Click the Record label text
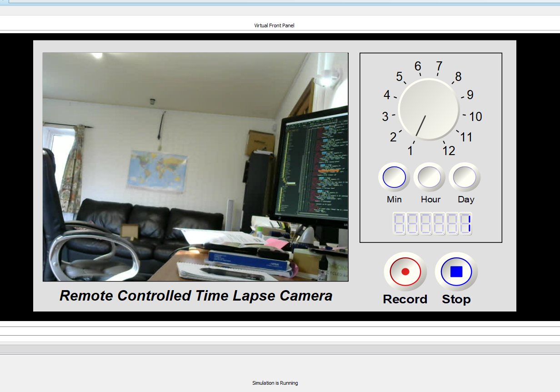The width and height of the screenshot is (560, 392). click(405, 299)
